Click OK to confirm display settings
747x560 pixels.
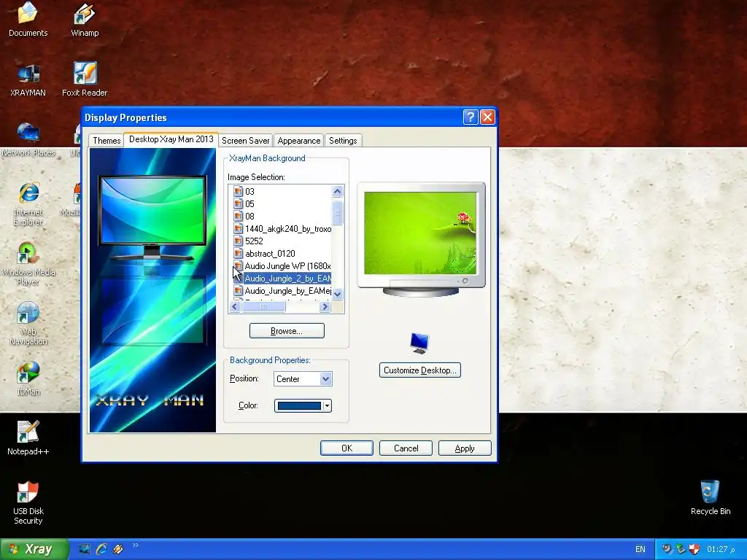click(347, 448)
